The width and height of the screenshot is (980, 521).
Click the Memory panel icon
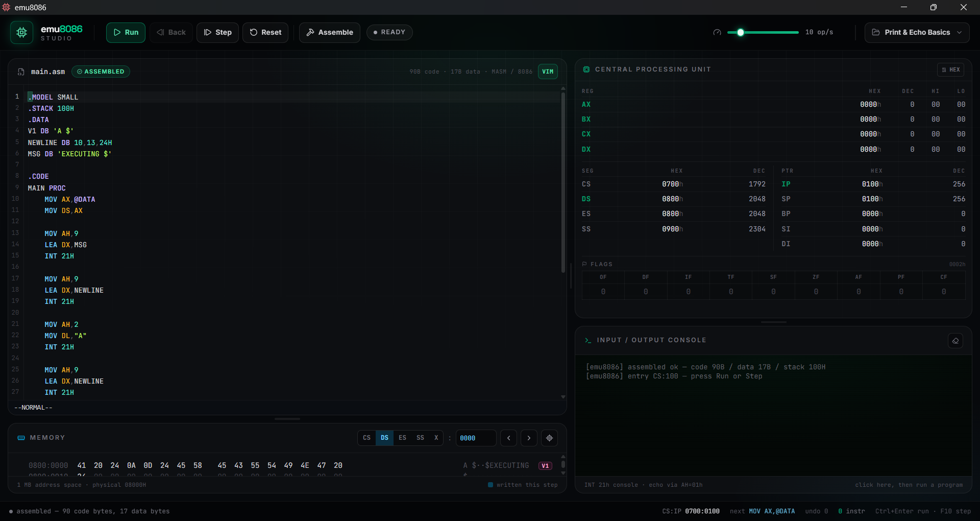(x=21, y=438)
